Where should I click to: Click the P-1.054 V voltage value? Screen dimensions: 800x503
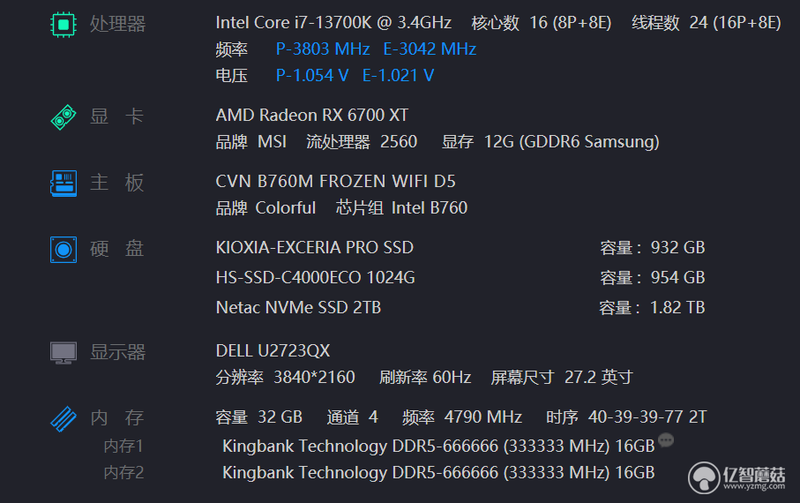(312, 76)
